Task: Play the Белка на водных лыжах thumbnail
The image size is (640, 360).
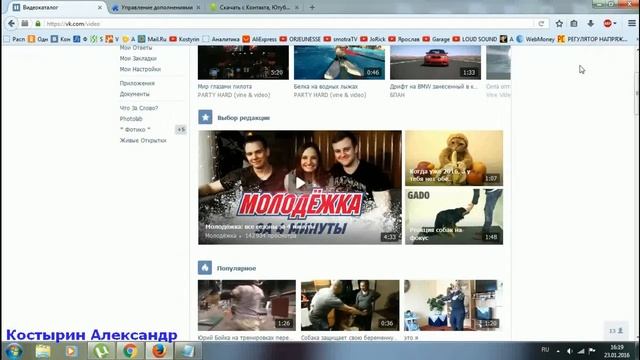Action: 339,62
